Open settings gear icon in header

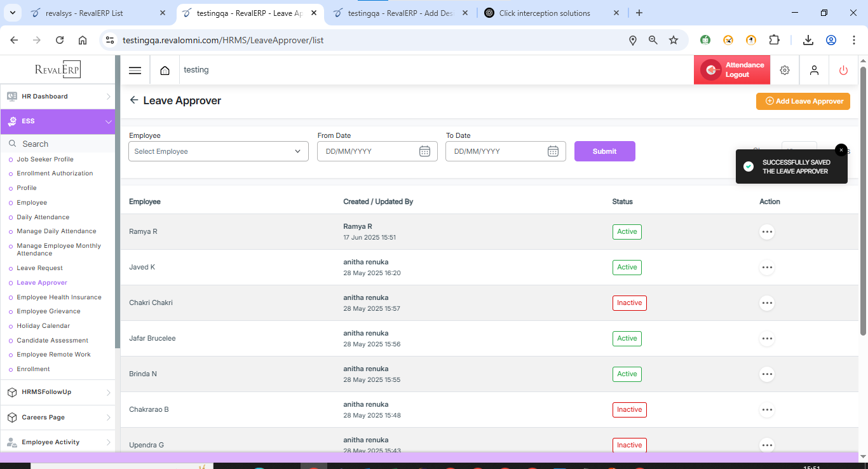[785, 71]
